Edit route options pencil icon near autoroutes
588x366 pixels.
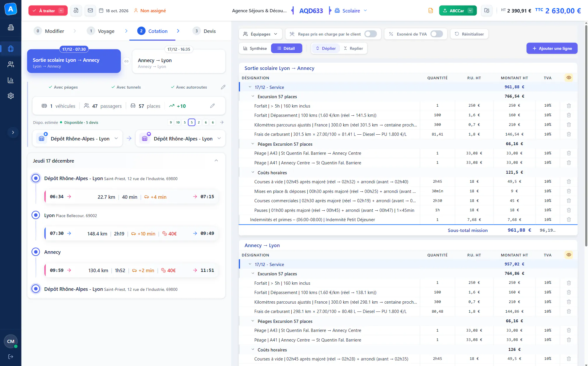[223, 87]
